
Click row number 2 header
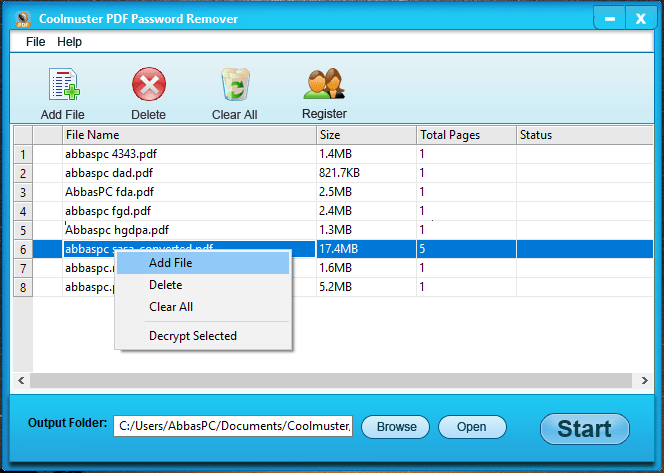pyautogui.click(x=23, y=174)
